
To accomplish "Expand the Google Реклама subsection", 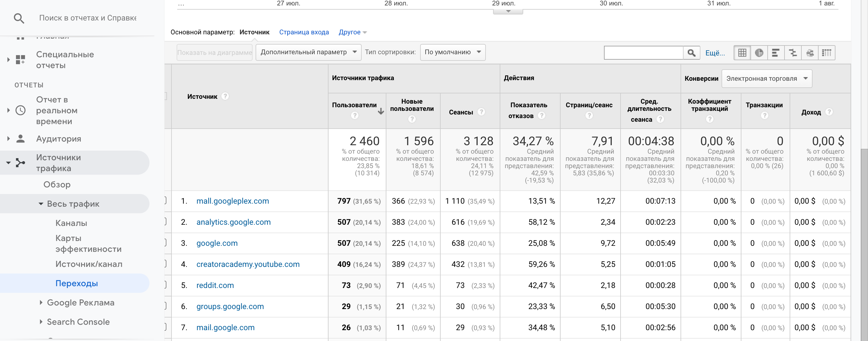I will (41, 303).
